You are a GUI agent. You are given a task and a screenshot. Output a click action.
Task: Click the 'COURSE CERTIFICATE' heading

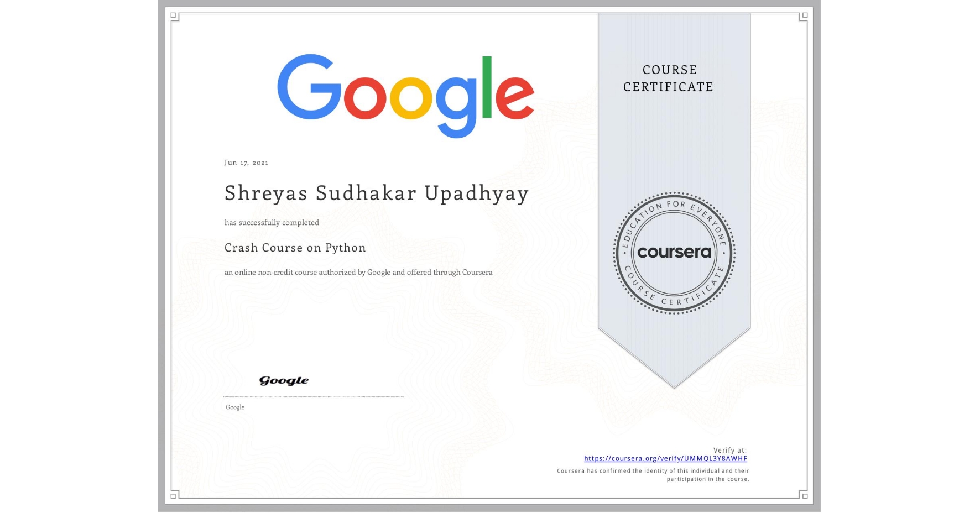point(669,78)
